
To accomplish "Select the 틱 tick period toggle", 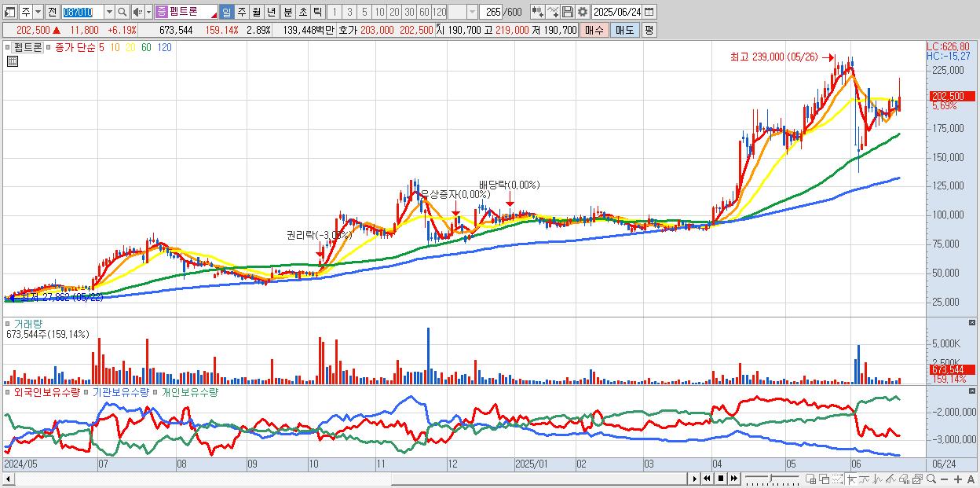I will tap(316, 12).
